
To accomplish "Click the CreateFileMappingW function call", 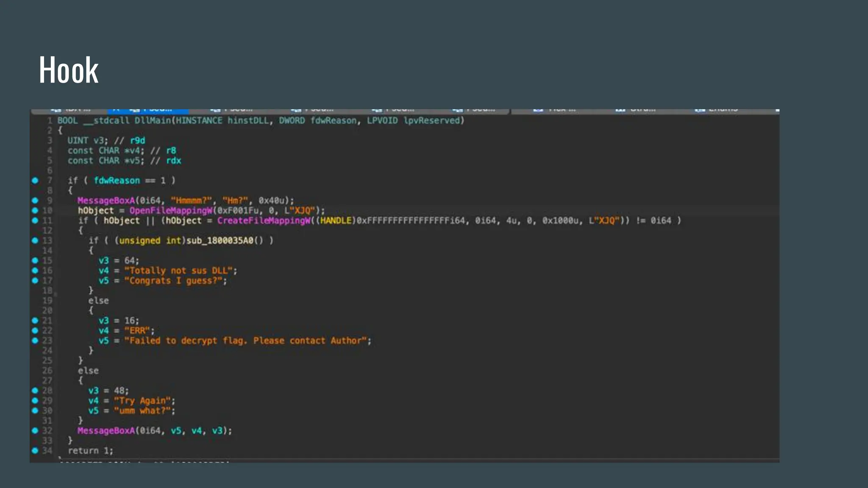I will point(264,221).
